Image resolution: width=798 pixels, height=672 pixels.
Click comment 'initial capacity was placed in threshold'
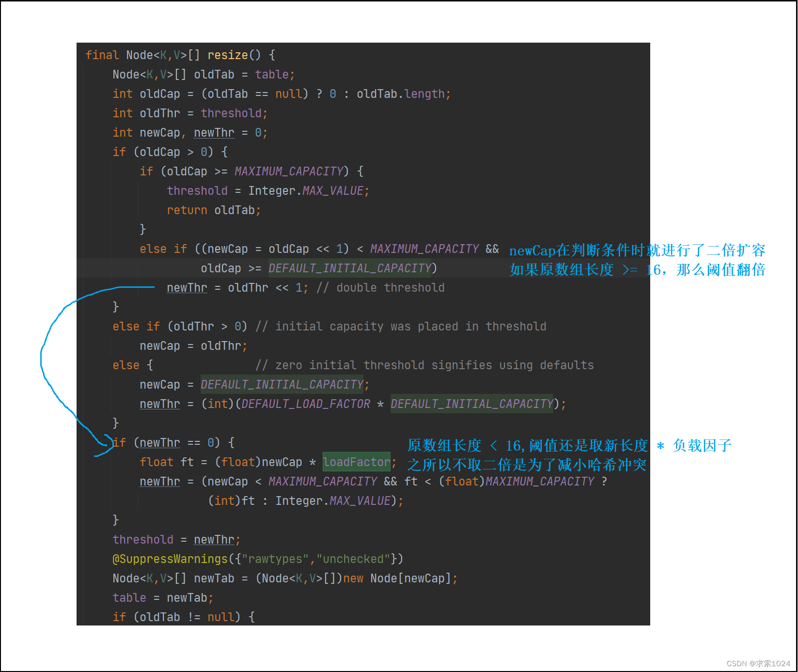click(x=410, y=327)
